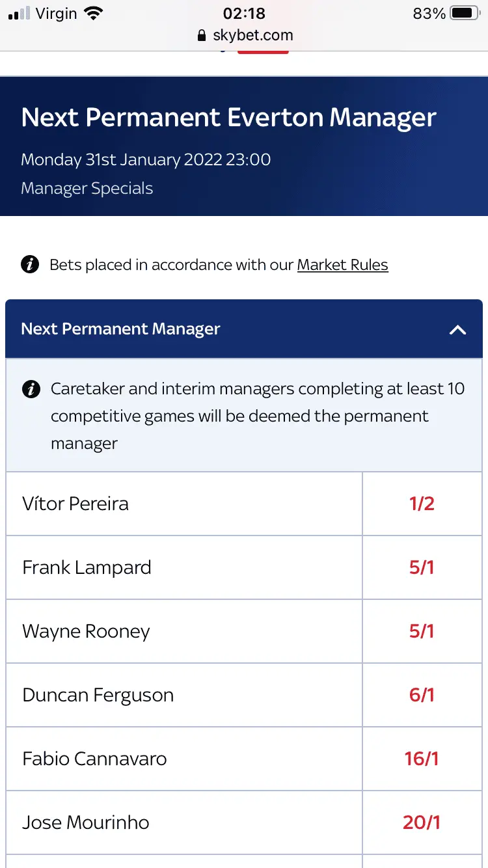Select Wayne Rooney 5/1 odds
Image resolution: width=488 pixels, height=868 pixels.
422,631
